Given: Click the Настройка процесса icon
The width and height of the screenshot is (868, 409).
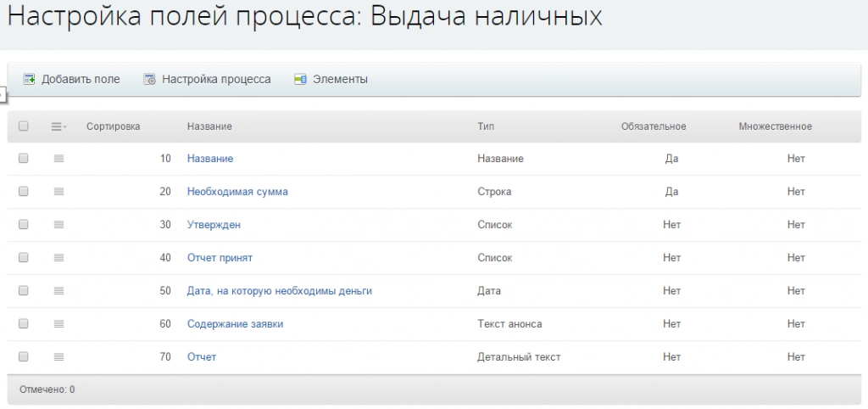Looking at the screenshot, I should click(149, 79).
